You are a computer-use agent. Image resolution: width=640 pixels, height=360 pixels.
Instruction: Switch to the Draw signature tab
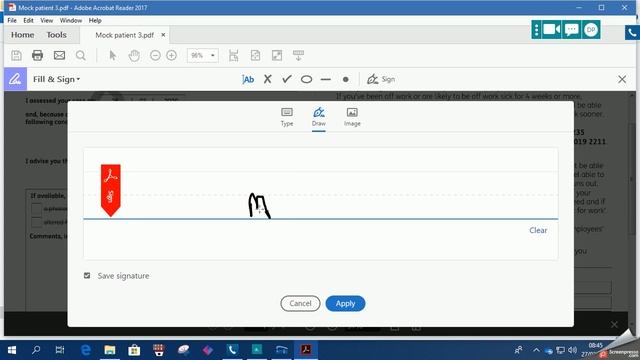point(319,117)
